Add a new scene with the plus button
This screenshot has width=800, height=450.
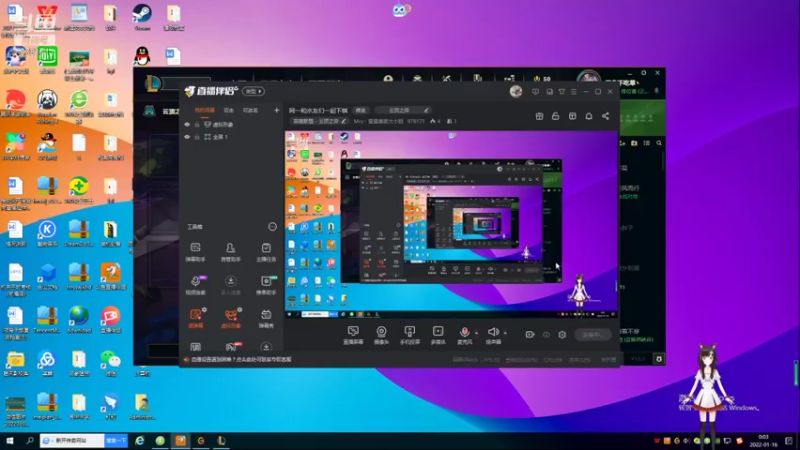[277, 110]
